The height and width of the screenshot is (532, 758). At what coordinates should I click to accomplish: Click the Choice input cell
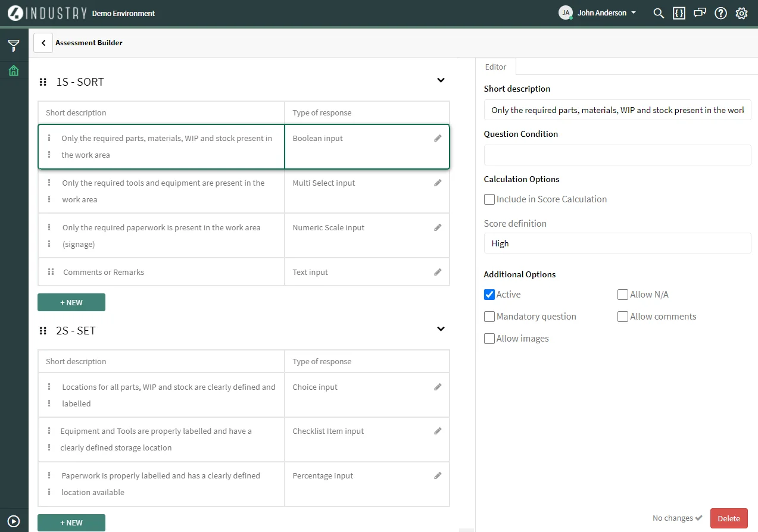pos(367,395)
